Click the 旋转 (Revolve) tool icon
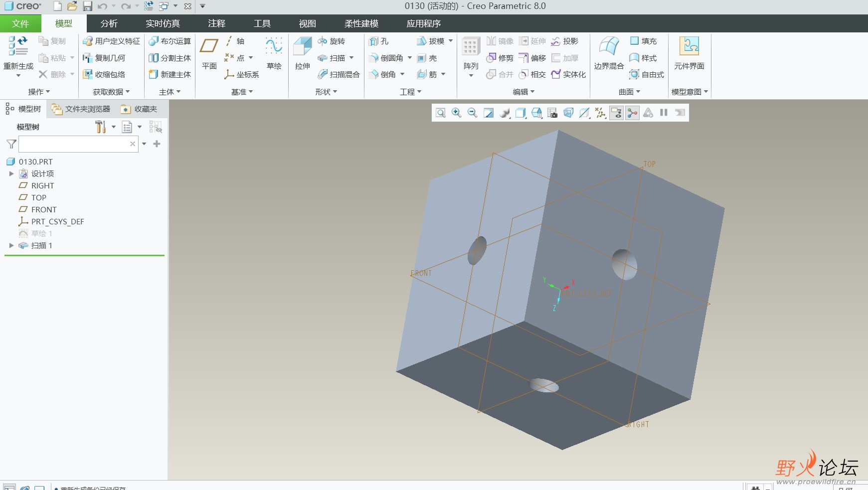Image resolution: width=868 pixels, height=490 pixels. [x=323, y=41]
